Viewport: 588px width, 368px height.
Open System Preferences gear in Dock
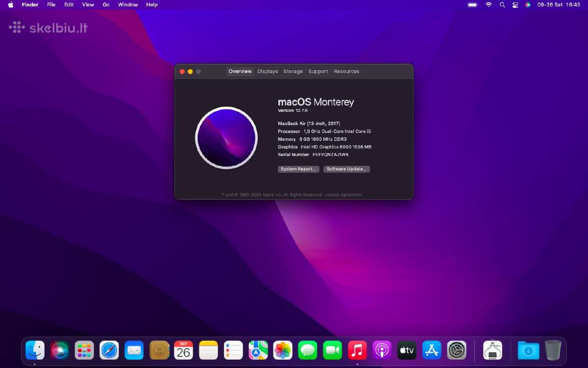457,350
